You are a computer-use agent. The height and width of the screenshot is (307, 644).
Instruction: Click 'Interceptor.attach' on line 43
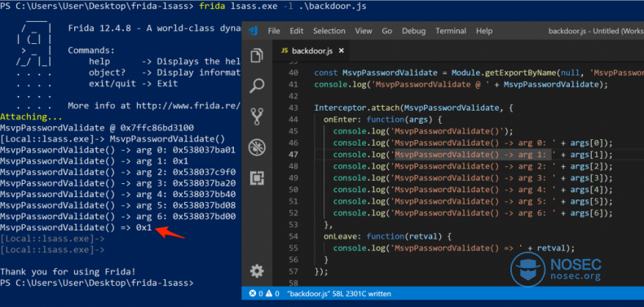tap(357, 108)
